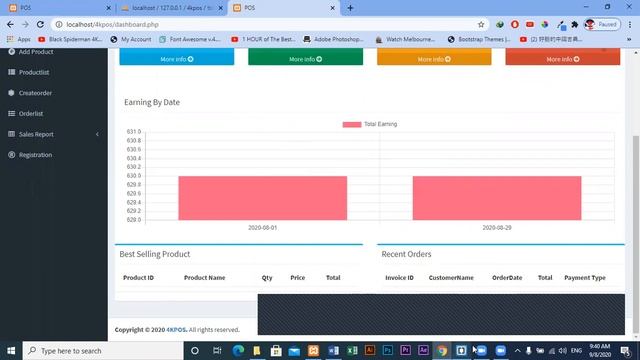Viewport: 640px width, 360px height.
Task: Click the Orderlist list icon
Action: coord(11,113)
